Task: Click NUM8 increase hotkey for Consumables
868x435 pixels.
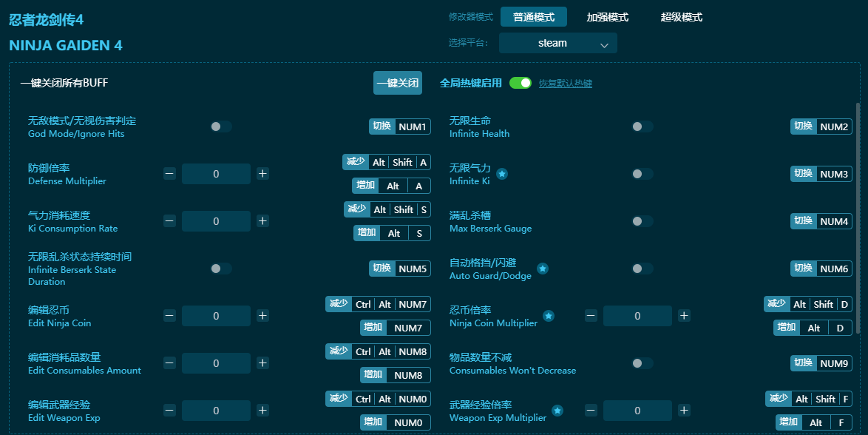Action: tap(396, 375)
